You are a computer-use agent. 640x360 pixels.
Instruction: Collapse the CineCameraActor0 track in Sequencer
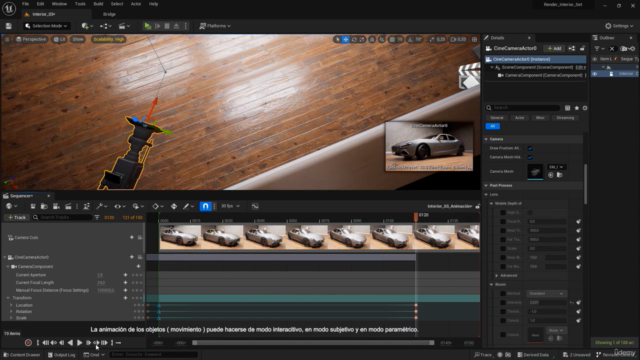point(5,258)
